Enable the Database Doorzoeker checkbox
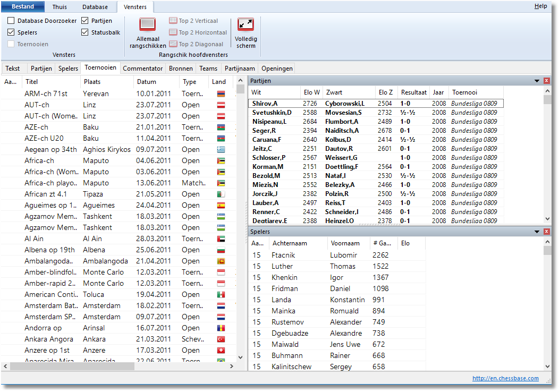The image size is (559, 392). click(x=11, y=21)
